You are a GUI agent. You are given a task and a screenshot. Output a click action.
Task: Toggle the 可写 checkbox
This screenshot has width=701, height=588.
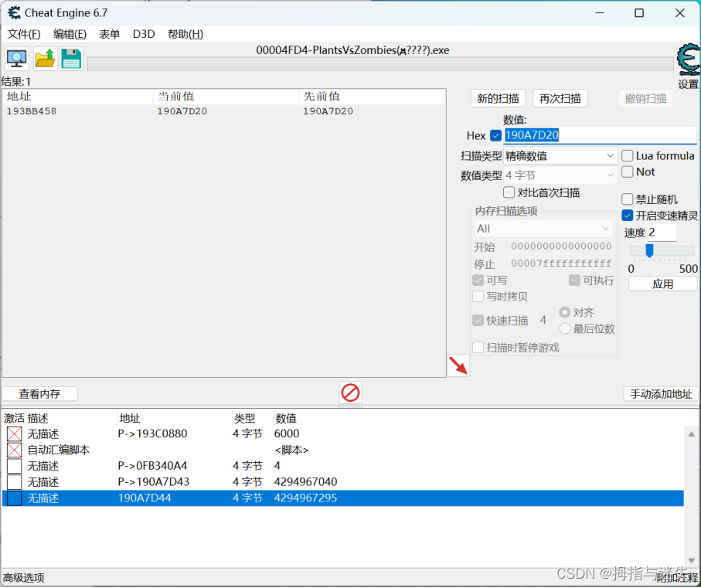478,280
